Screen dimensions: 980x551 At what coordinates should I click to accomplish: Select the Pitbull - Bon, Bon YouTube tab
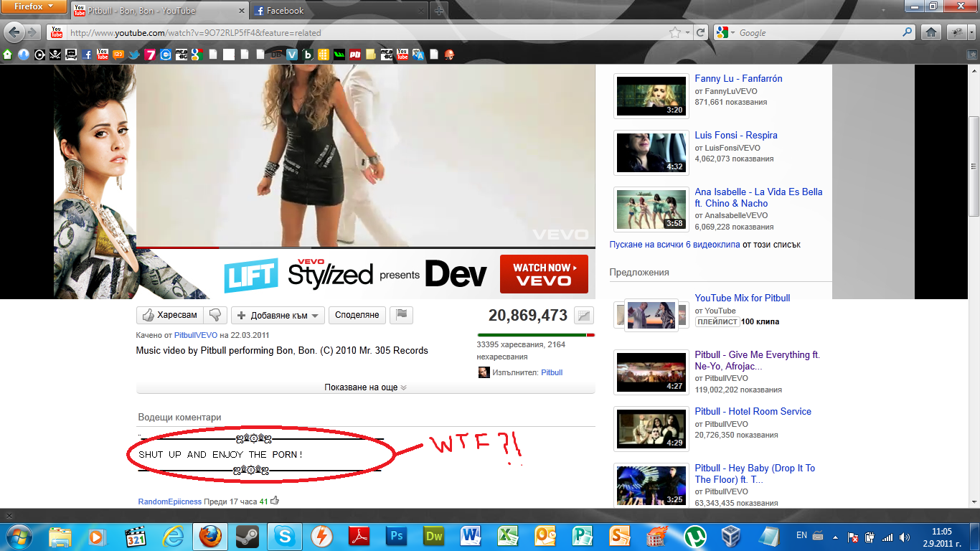click(x=159, y=11)
